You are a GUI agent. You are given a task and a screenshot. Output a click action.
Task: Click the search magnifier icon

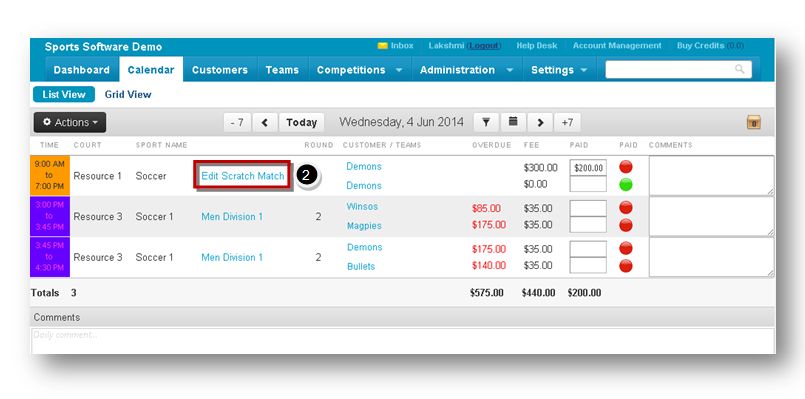[739, 69]
